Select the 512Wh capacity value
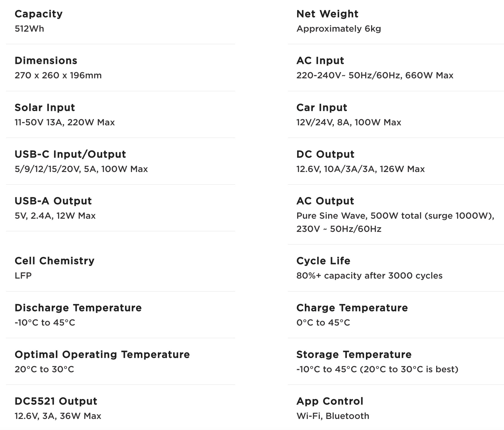504x430 pixels. click(x=29, y=29)
